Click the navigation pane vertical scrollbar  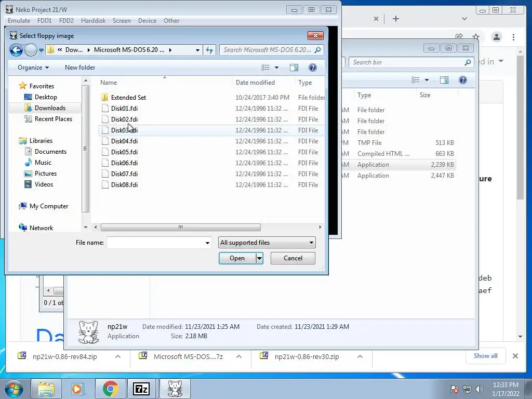pos(85,149)
